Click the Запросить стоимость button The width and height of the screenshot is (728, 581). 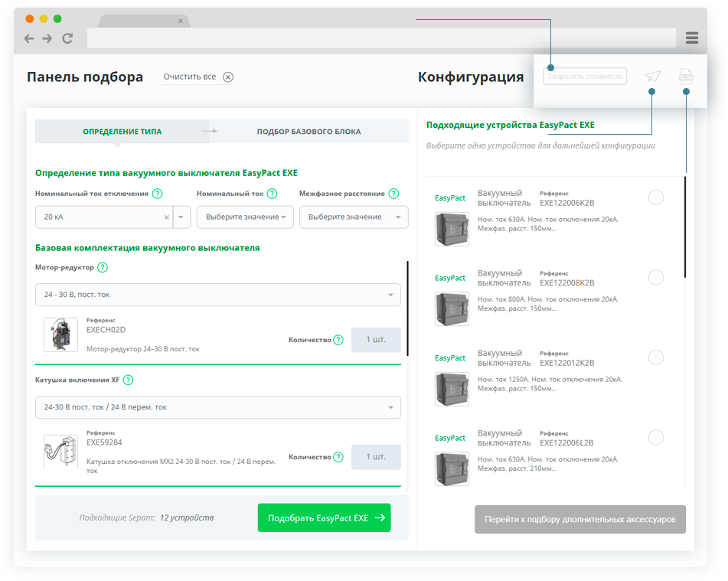coord(585,77)
